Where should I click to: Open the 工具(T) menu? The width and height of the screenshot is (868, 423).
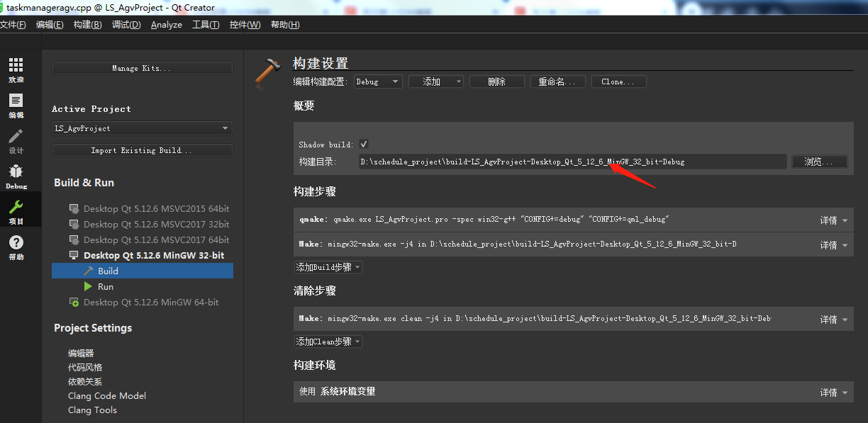click(206, 25)
